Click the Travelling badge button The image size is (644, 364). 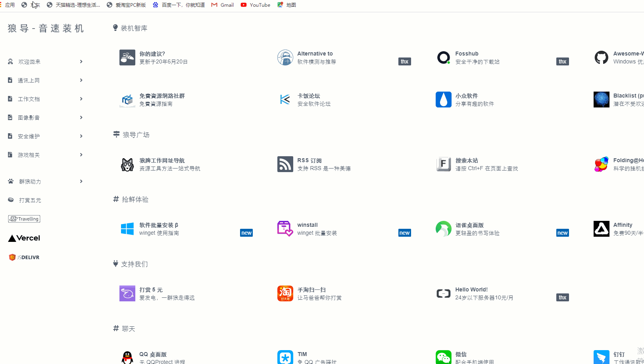click(x=24, y=219)
